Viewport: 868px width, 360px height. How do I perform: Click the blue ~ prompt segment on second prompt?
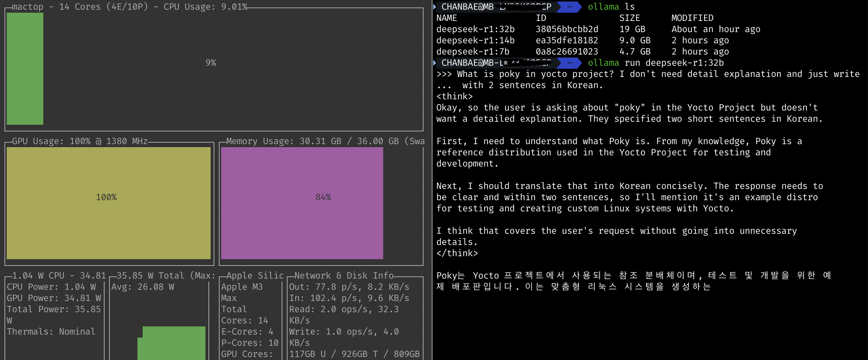[x=569, y=63]
